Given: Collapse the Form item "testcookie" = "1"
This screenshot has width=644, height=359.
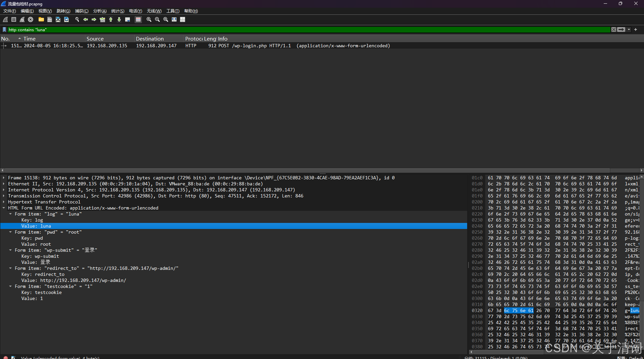Looking at the screenshot, I should [x=10, y=287].
